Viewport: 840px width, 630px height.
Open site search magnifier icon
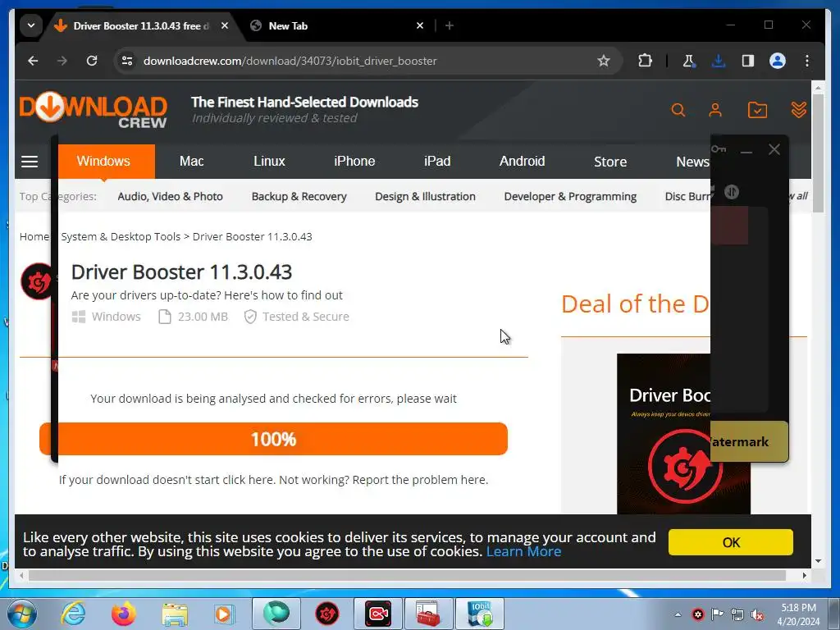pos(678,111)
